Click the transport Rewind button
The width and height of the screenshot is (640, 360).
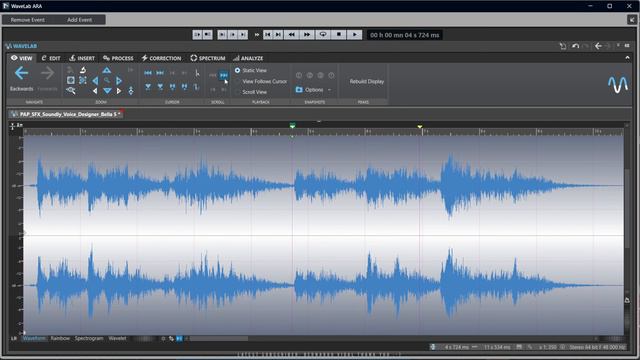(x=291, y=35)
